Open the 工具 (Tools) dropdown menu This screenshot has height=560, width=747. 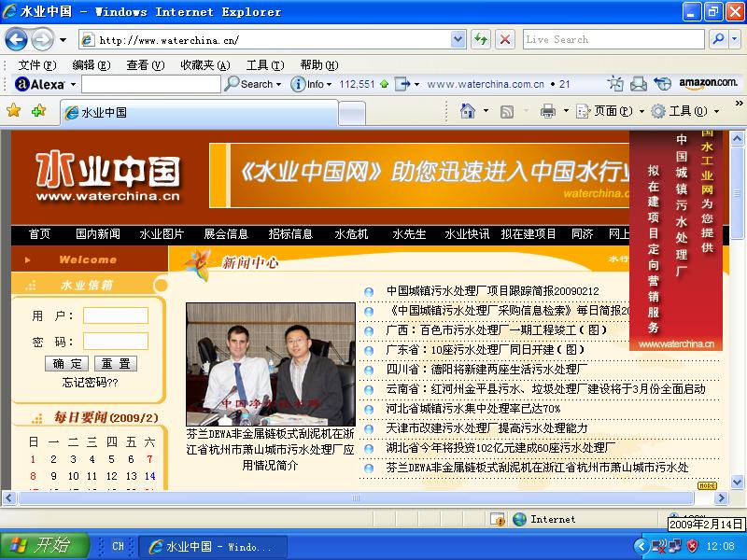[x=687, y=109]
